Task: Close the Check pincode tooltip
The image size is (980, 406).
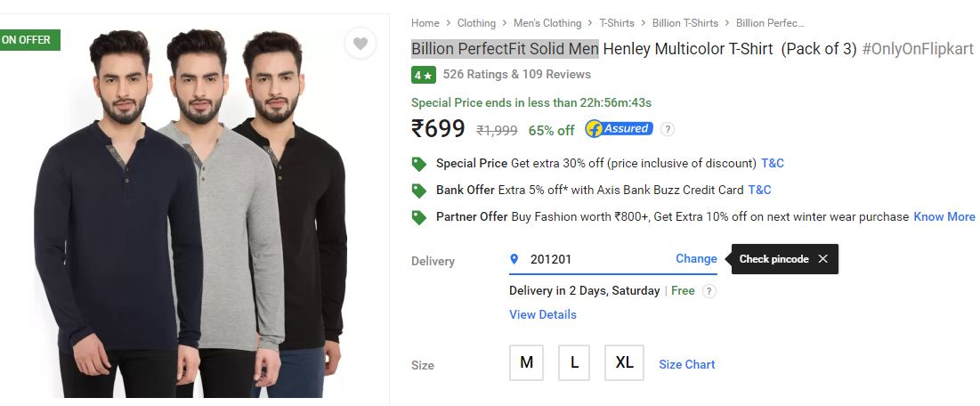Action: tap(822, 259)
